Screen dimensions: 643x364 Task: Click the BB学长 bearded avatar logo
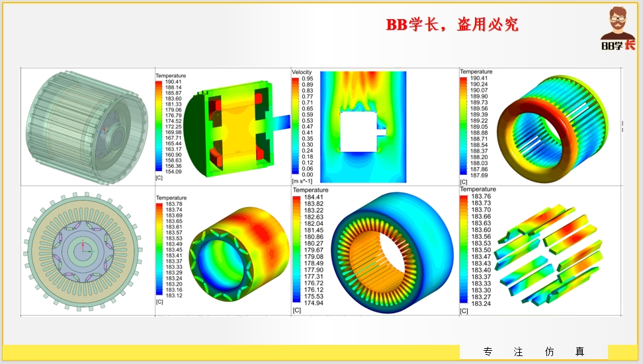pyautogui.click(x=618, y=29)
